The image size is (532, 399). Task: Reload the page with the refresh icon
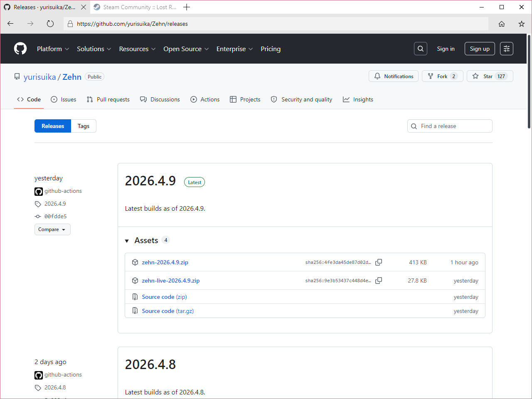pos(50,24)
